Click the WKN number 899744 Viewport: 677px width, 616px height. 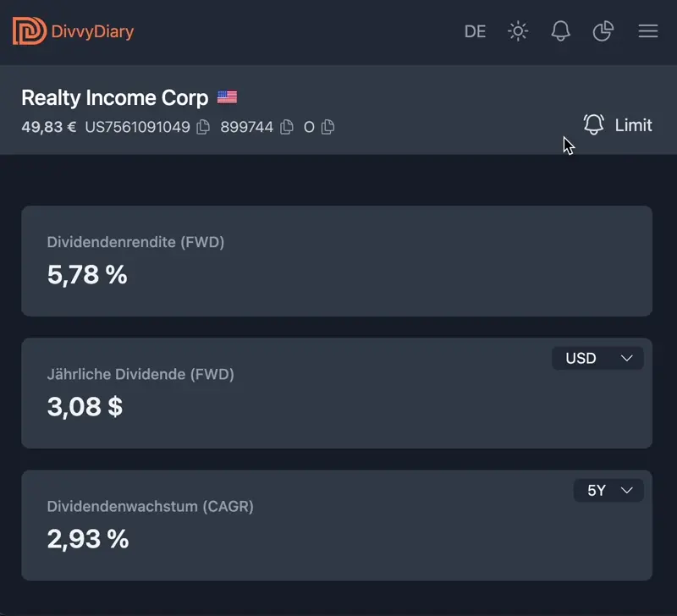coord(246,127)
